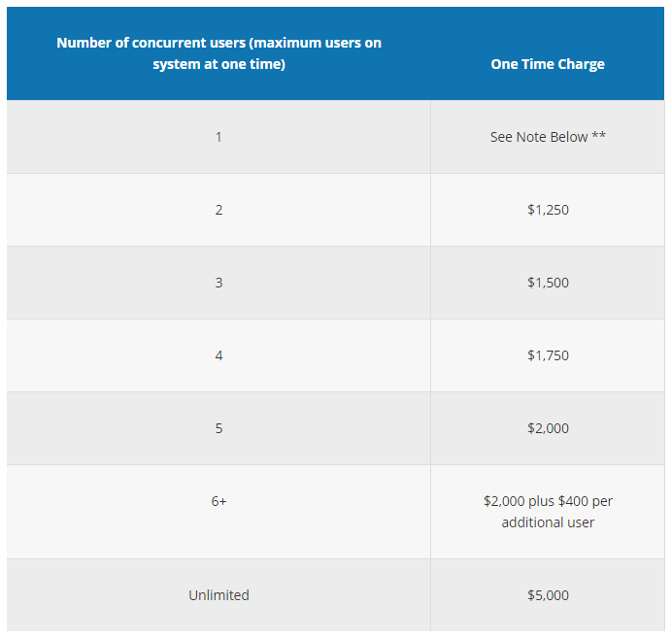Click the $5,000 unlimited price cell
The height and width of the screenshot is (639, 672).
[x=548, y=595]
